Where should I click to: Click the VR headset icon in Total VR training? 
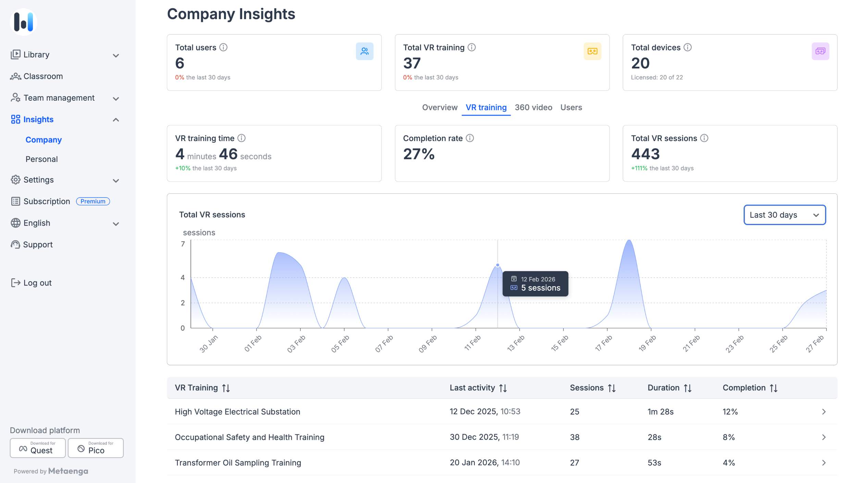pos(592,51)
